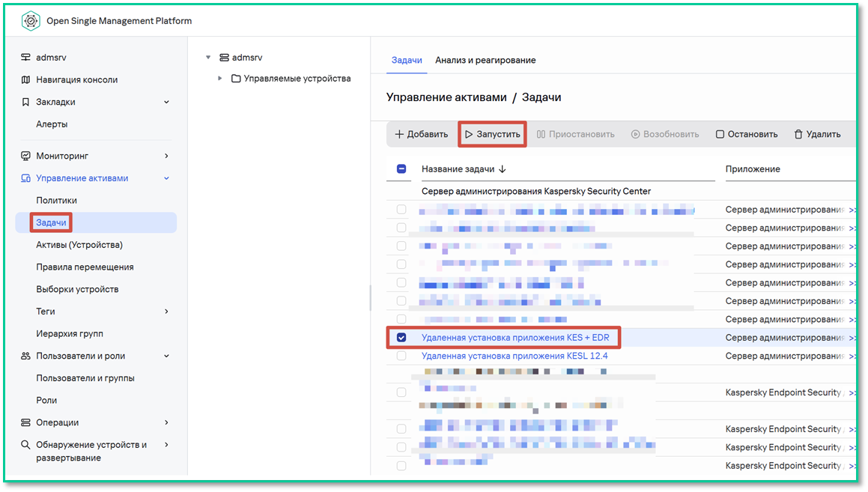Expand the Теги submenu arrow
Screen dimensions: 868x492
coord(166,312)
